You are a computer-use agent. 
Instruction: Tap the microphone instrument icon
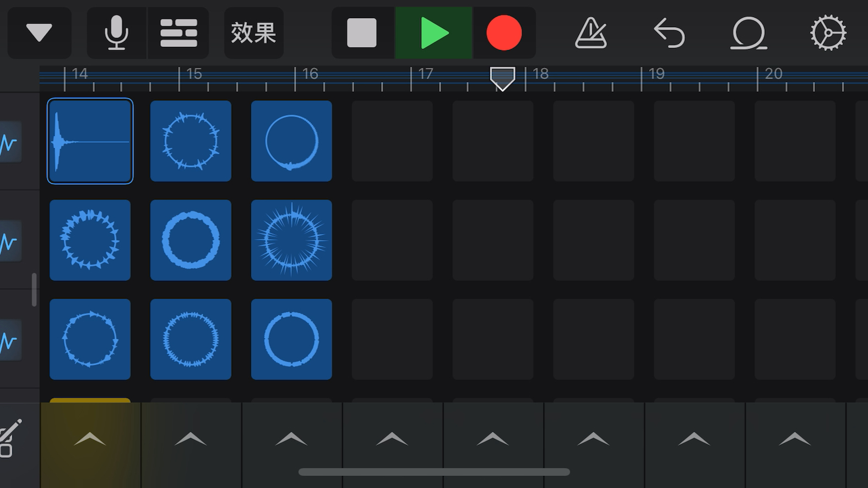(x=117, y=33)
